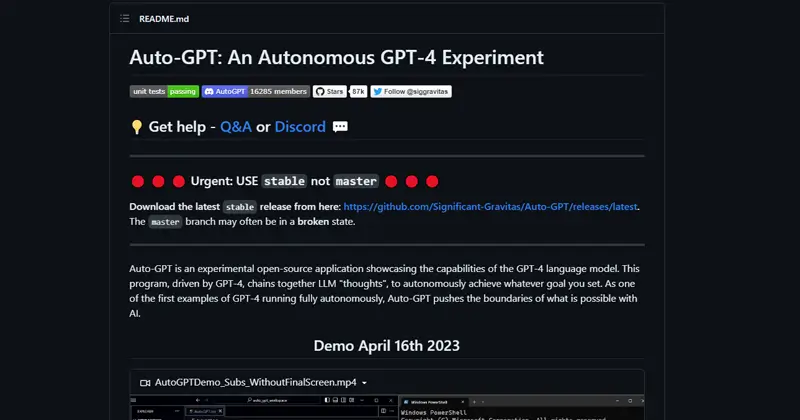Expand the AutoGPTDemo video dropdown caret

coord(364,383)
